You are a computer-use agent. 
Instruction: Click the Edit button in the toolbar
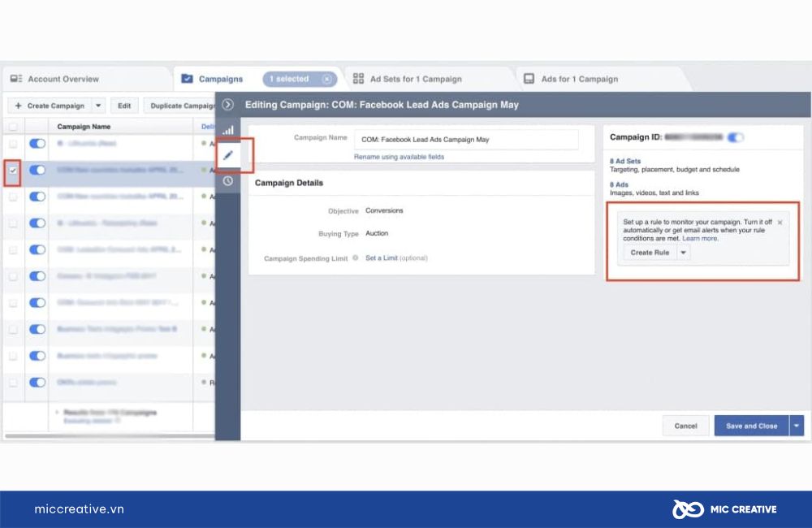point(124,106)
